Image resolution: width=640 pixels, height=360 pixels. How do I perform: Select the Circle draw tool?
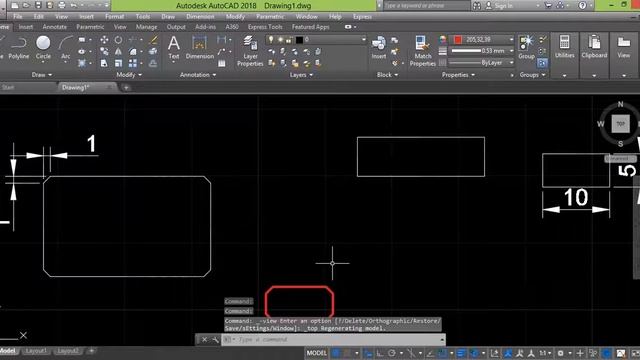point(43,47)
